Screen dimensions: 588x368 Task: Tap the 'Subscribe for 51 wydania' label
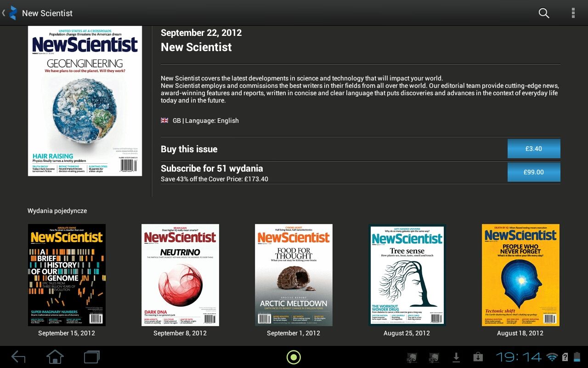212,168
